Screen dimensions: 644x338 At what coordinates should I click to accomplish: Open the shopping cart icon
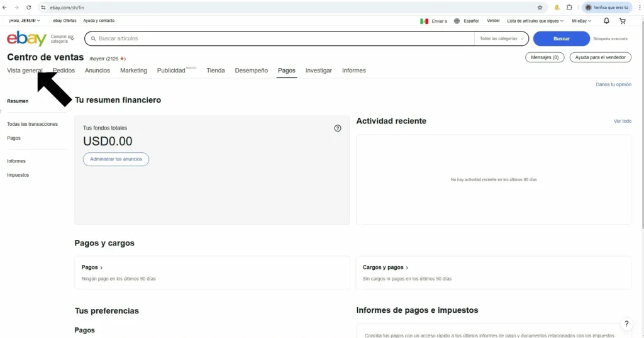[x=623, y=21]
